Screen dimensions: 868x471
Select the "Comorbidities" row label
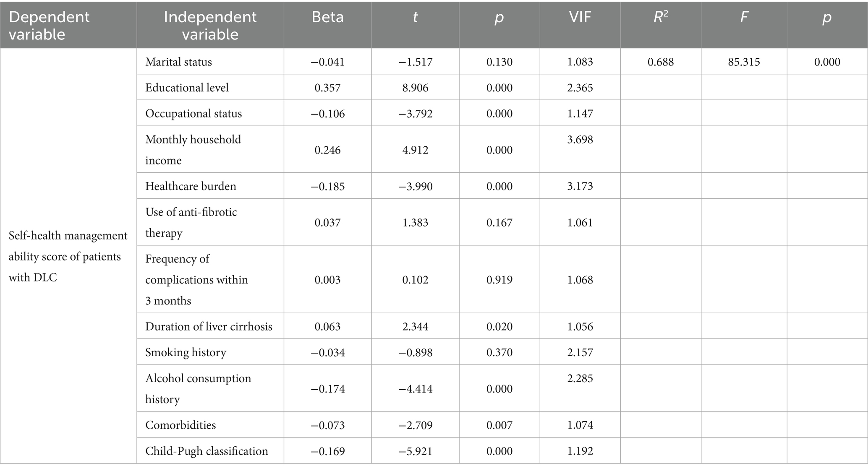[x=180, y=425]
